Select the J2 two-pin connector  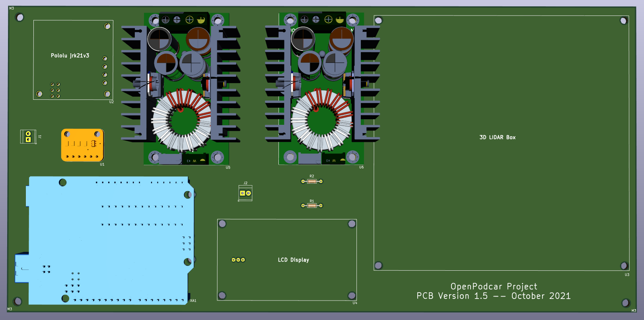245,193
